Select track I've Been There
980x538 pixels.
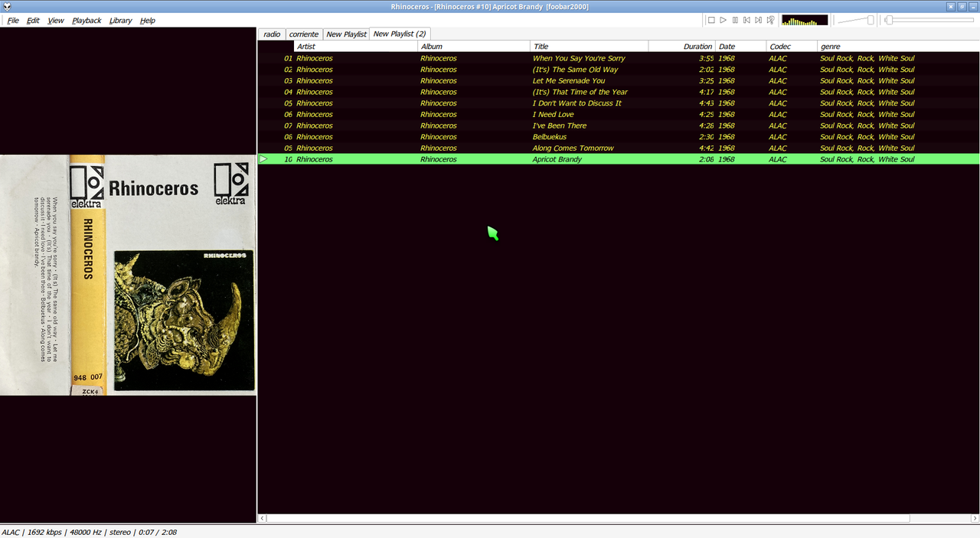(x=619, y=126)
